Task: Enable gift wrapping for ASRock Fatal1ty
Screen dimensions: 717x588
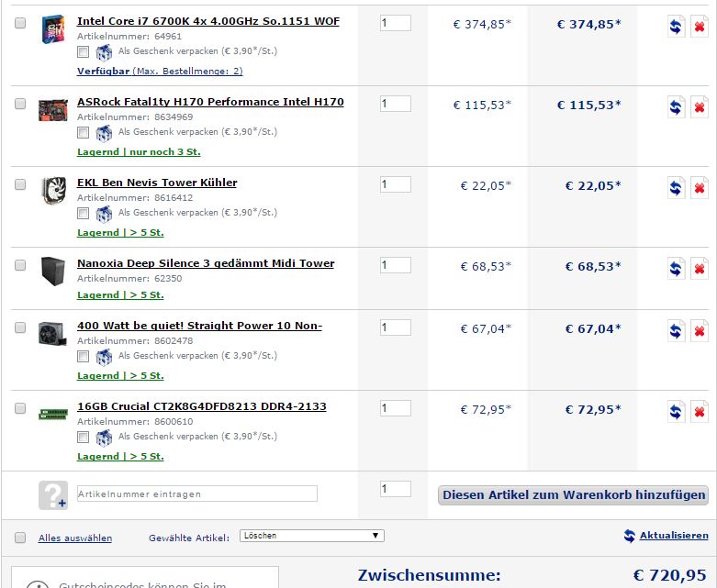Action: pyautogui.click(x=83, y=132)
